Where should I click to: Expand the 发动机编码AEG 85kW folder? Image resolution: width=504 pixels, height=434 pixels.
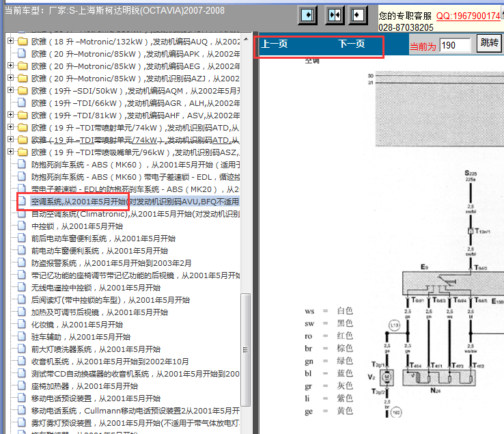pyautogui.click(x=10, y=66)
